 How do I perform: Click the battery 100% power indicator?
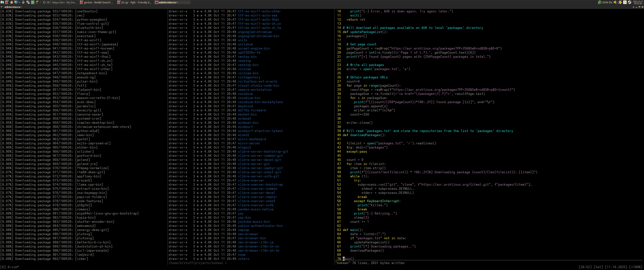tap(603, 2)
